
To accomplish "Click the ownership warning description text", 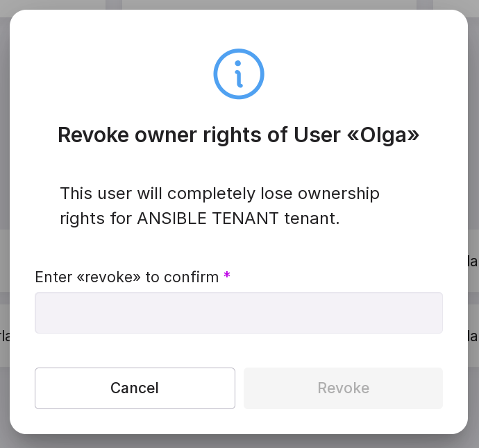I will (x=219, y=206).
